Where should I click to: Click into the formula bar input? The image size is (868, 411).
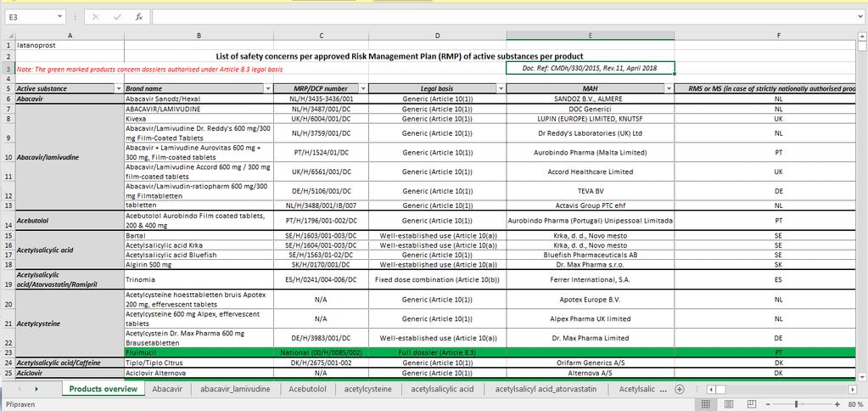click(504, 17)
